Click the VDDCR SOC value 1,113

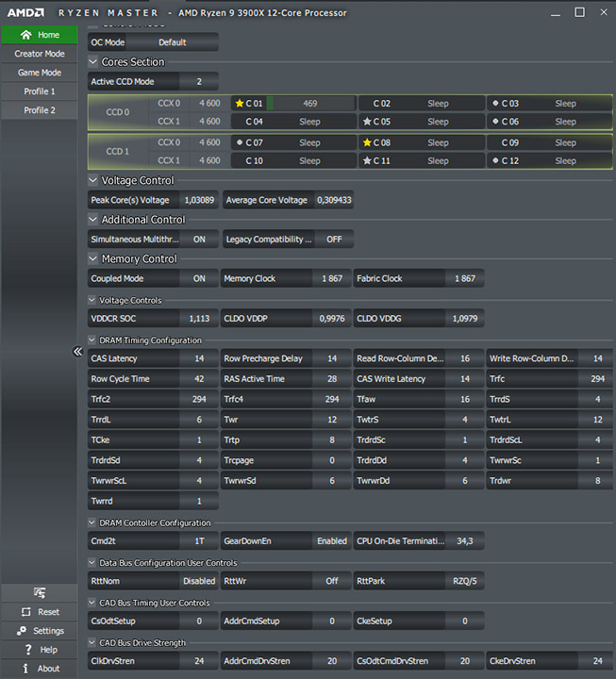click(199, 319)
